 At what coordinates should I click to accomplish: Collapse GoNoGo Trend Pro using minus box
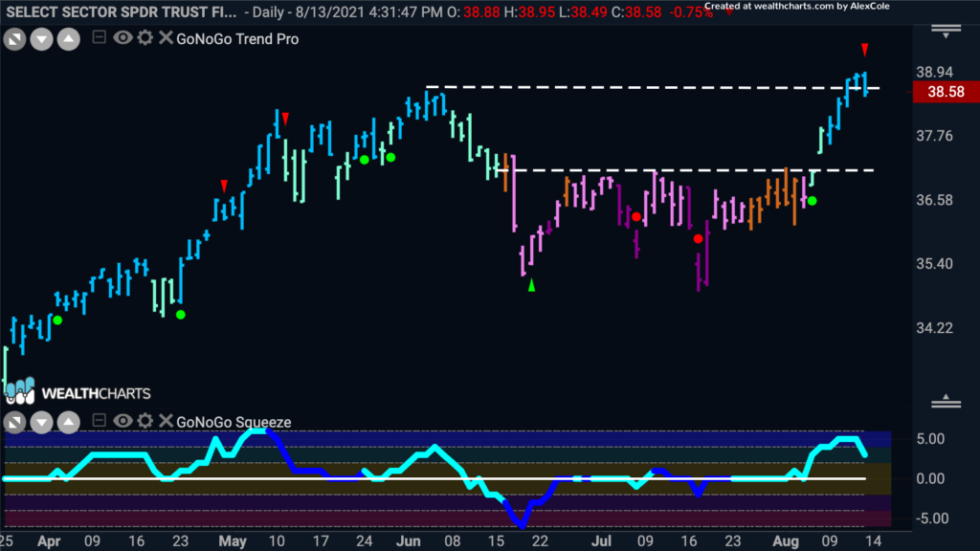tap(99, 37)
